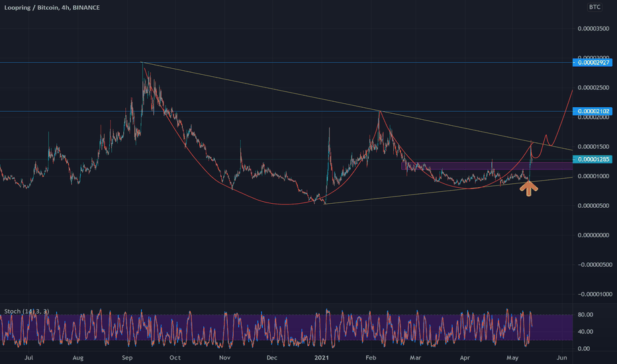
Task: Click the Feb label on time axis
Action: click(x=371, y=357)
